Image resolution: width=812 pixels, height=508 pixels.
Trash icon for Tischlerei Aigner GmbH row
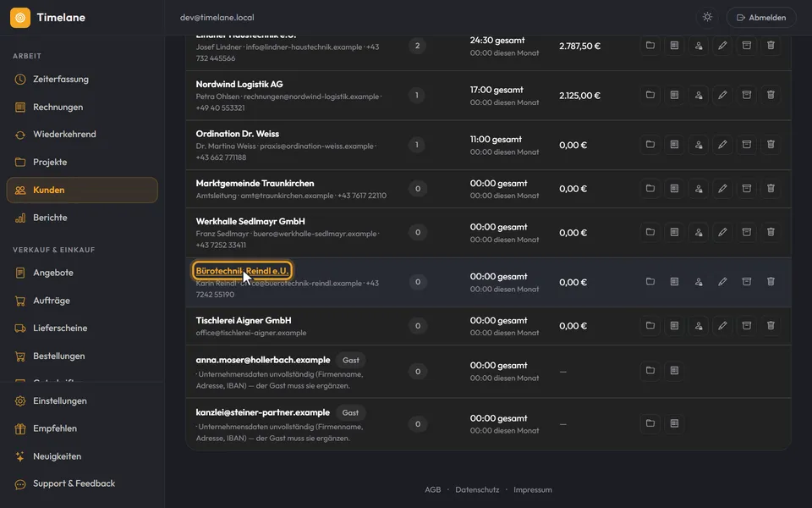pos(771,325)
